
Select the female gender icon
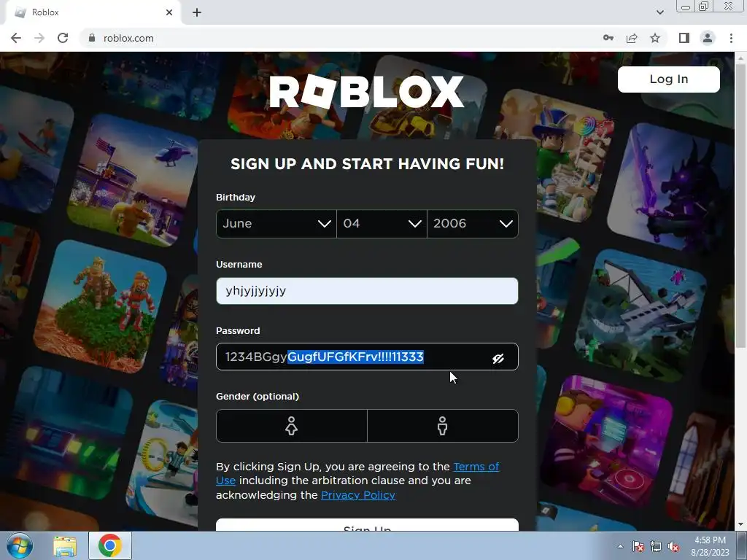(x=292, y=426)
